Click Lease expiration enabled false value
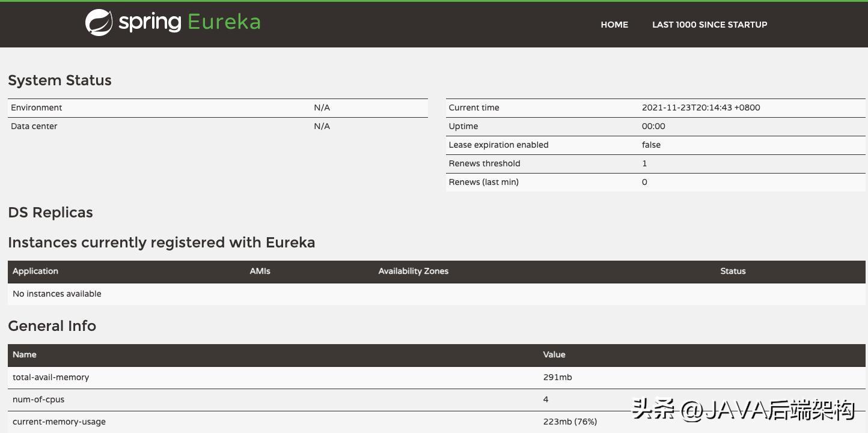 (651, 145)
